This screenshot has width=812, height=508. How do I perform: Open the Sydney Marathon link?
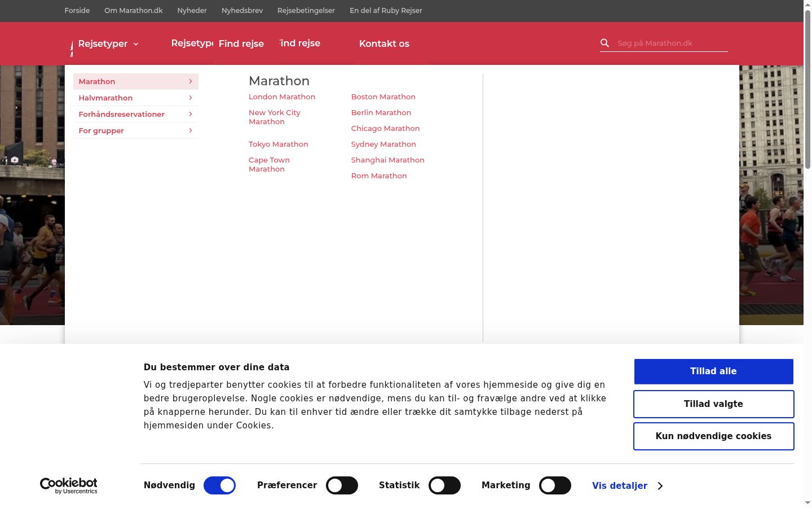coord(383,144)
